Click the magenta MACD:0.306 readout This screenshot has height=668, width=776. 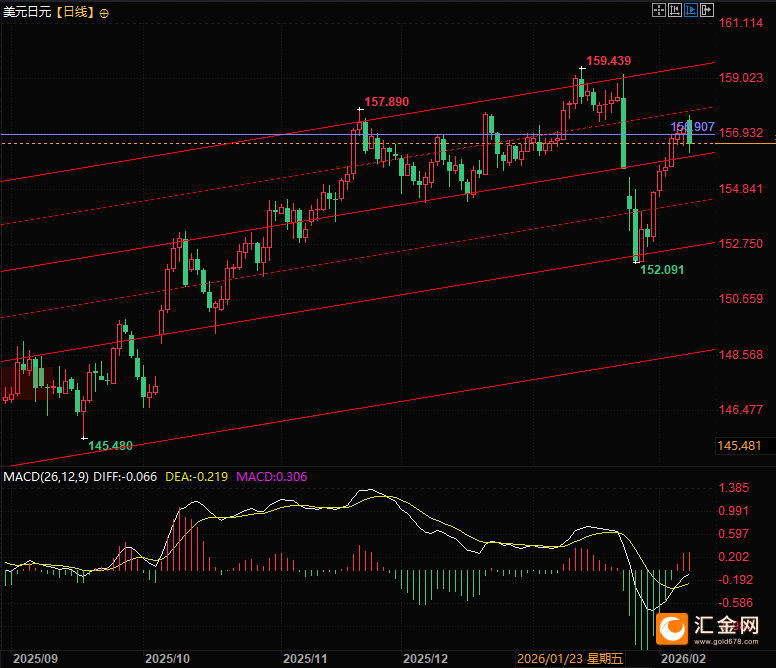point(272,477)
